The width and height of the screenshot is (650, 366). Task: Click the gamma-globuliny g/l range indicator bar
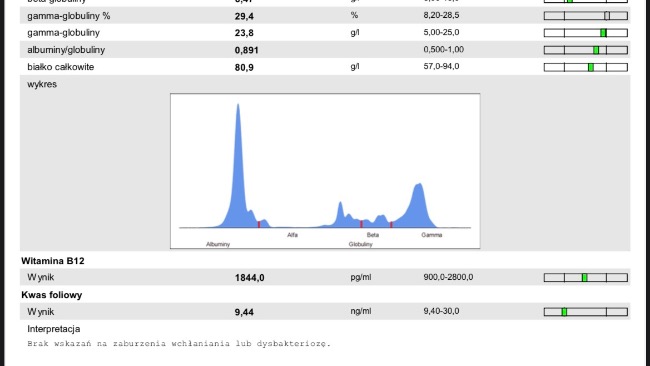point(586,33)
